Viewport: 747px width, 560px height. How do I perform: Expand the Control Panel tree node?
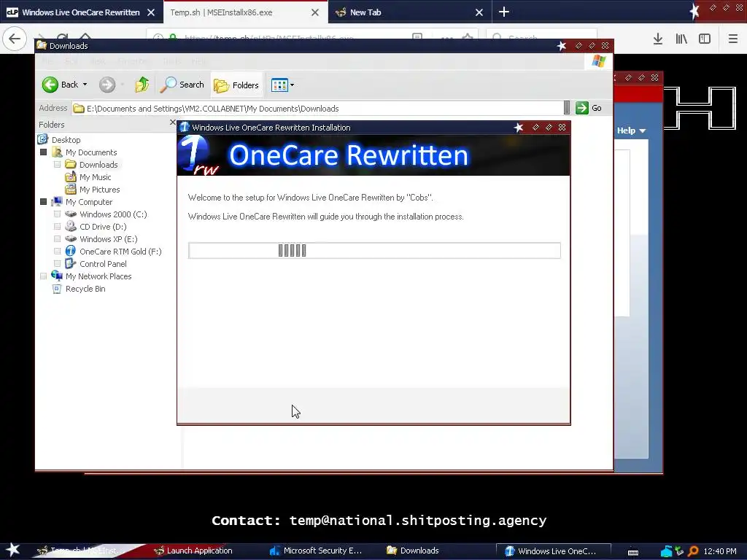57,263
